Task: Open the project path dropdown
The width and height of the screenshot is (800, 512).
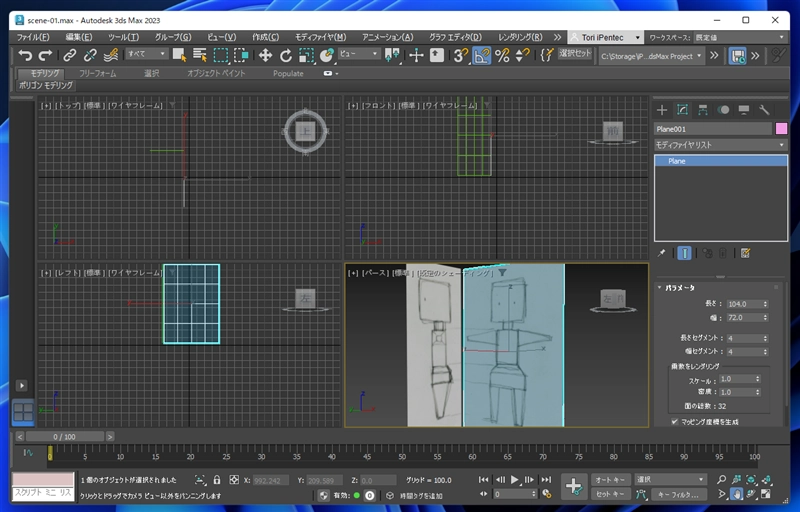Action: point(651,56)
